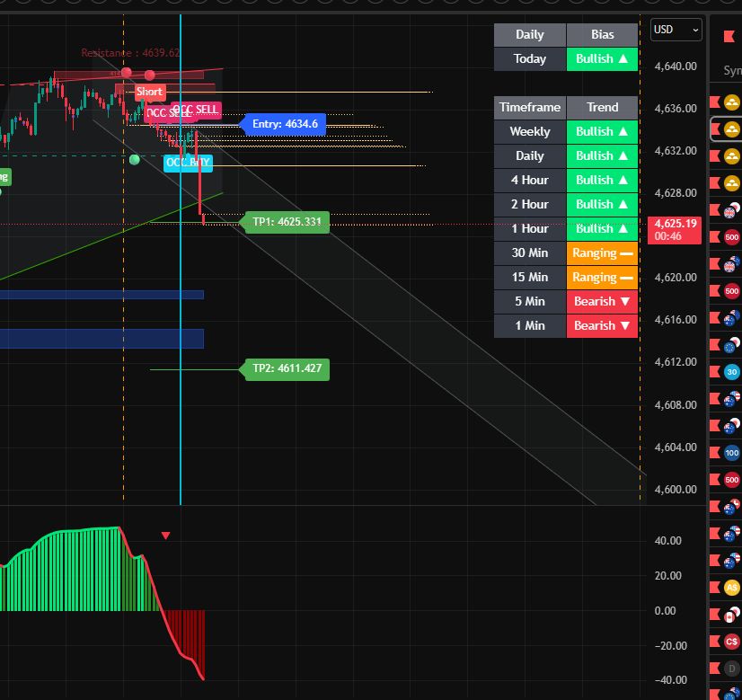Toggle flag beside the blue '100' symbol

(716, 453)
